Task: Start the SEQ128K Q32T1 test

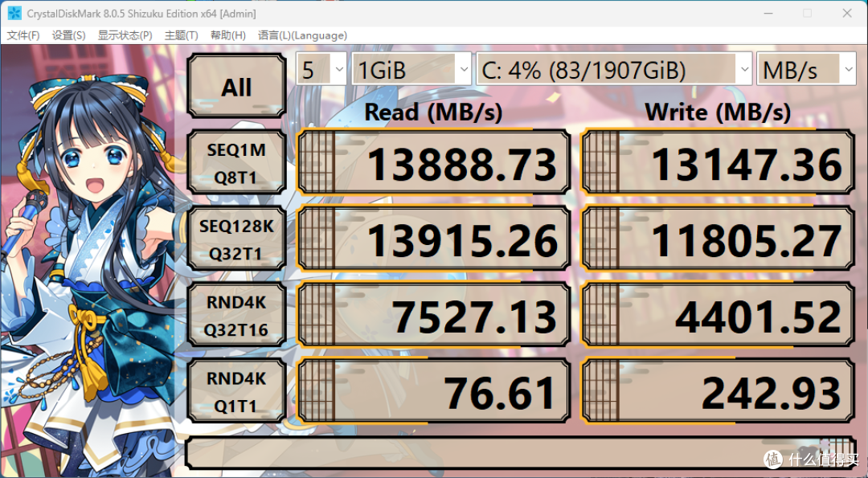Action: pos(236,239)
